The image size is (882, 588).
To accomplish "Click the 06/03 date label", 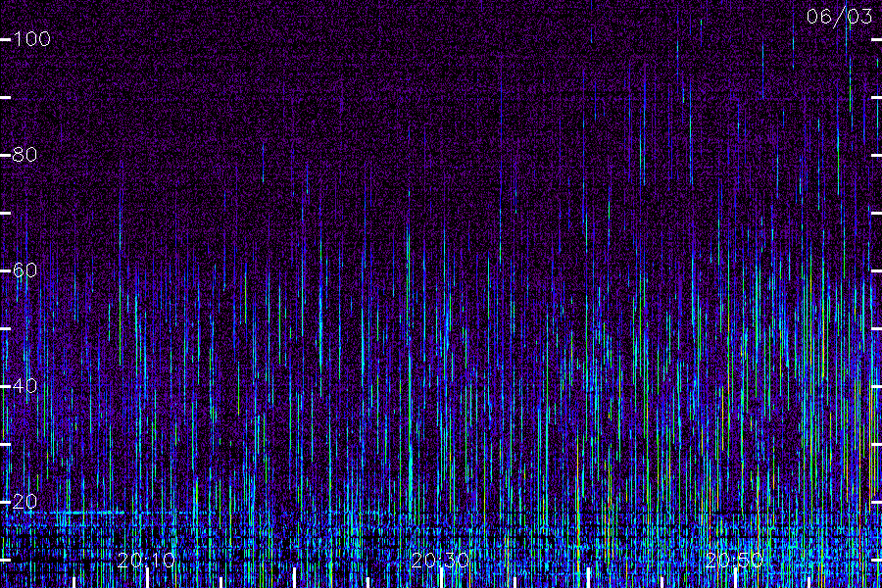I will 839,17.
